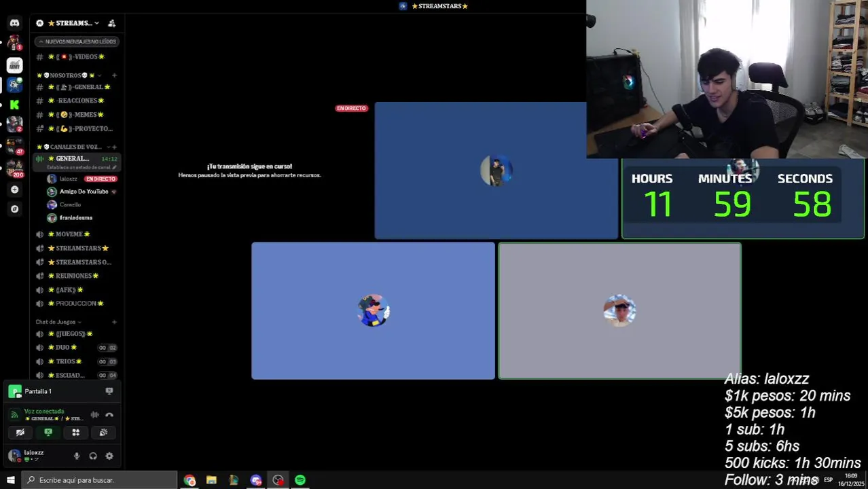Select the gray participant tile
The image size is (868, 489).
tap(619, 310)
